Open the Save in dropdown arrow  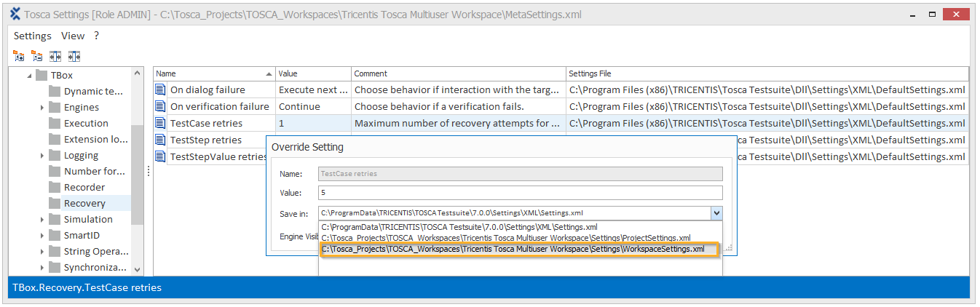coord(716,213)
